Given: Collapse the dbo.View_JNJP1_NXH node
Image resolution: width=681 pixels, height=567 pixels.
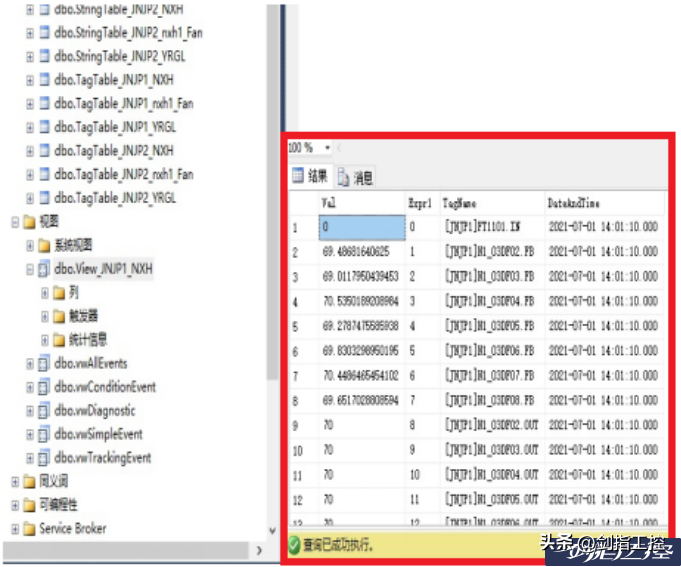Looking at the screenshot, I should click(x=30, y=270).
